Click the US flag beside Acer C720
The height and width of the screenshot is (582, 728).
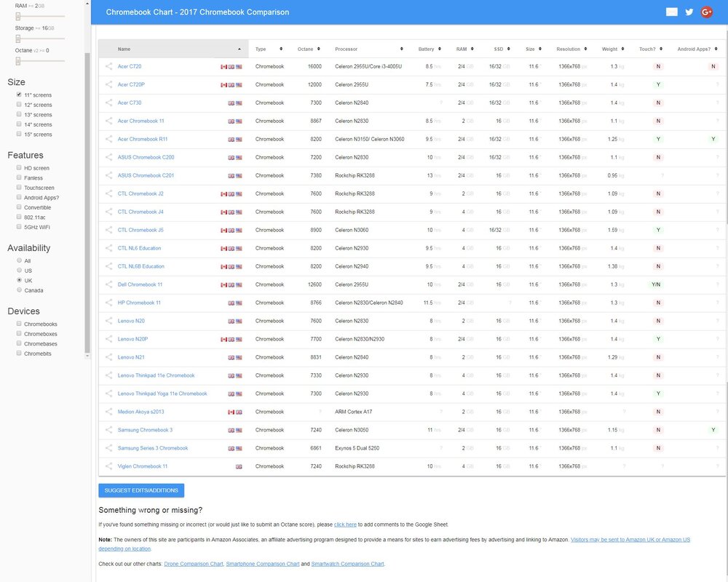click(239, 67)
